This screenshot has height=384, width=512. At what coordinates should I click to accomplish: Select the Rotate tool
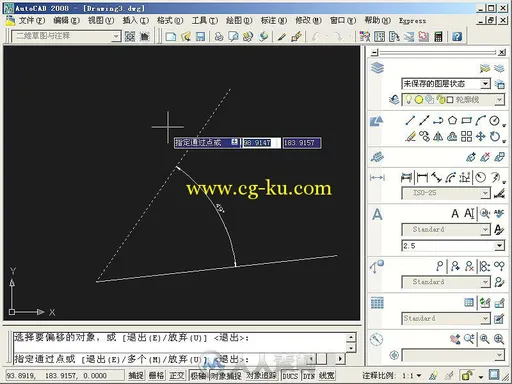(495, 136)
